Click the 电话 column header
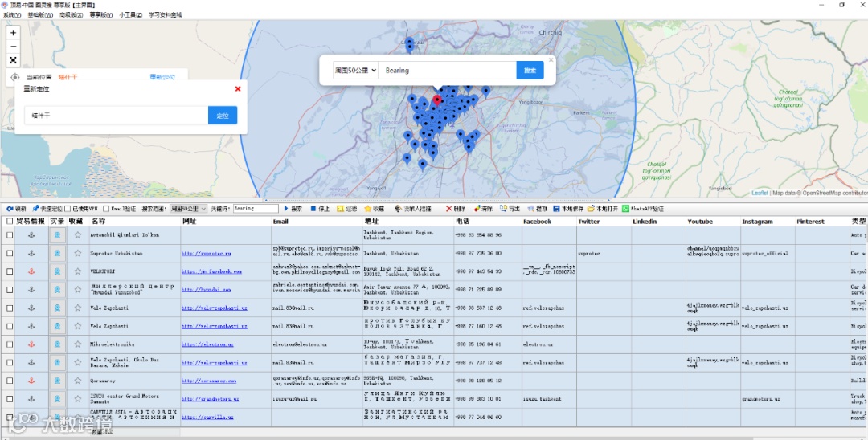Viewport: 868px width, 440px height. [487, 221]
